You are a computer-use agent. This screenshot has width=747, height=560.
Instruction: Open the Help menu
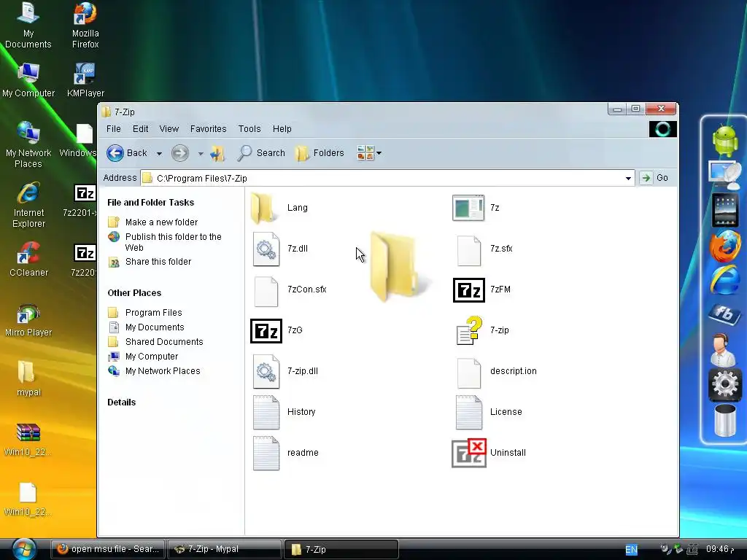click(282, 128)
